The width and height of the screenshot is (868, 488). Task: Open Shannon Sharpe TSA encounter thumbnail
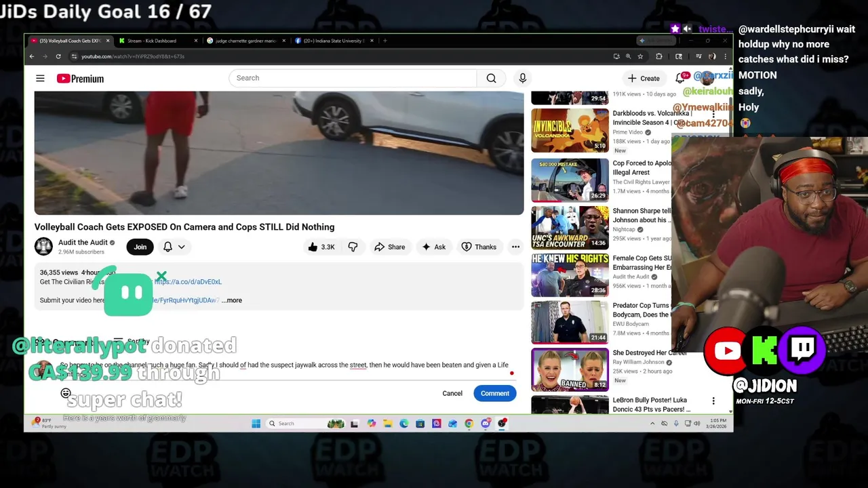click(570, 228)
